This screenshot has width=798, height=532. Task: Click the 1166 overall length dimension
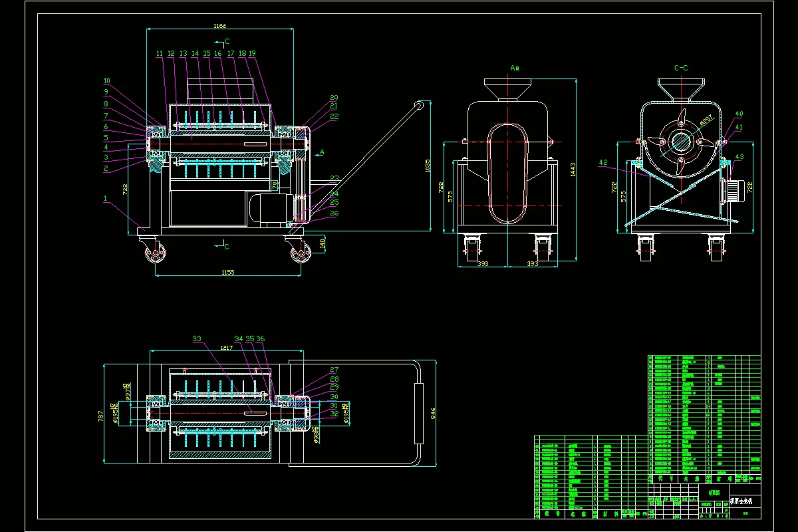point(219,26)
